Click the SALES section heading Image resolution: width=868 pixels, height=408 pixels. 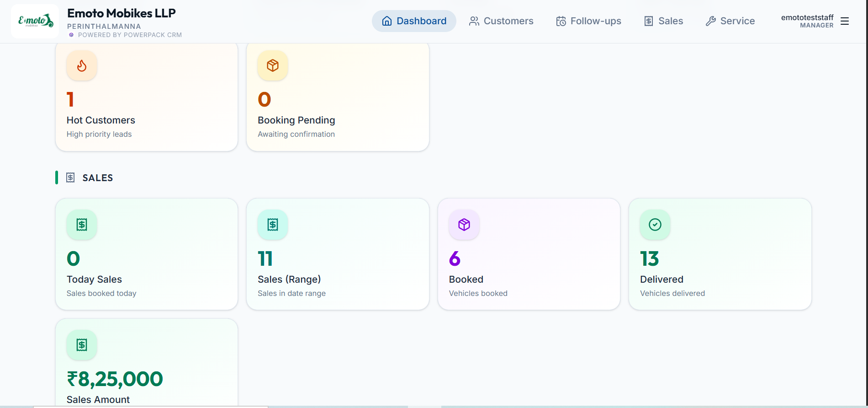(98, 178)
